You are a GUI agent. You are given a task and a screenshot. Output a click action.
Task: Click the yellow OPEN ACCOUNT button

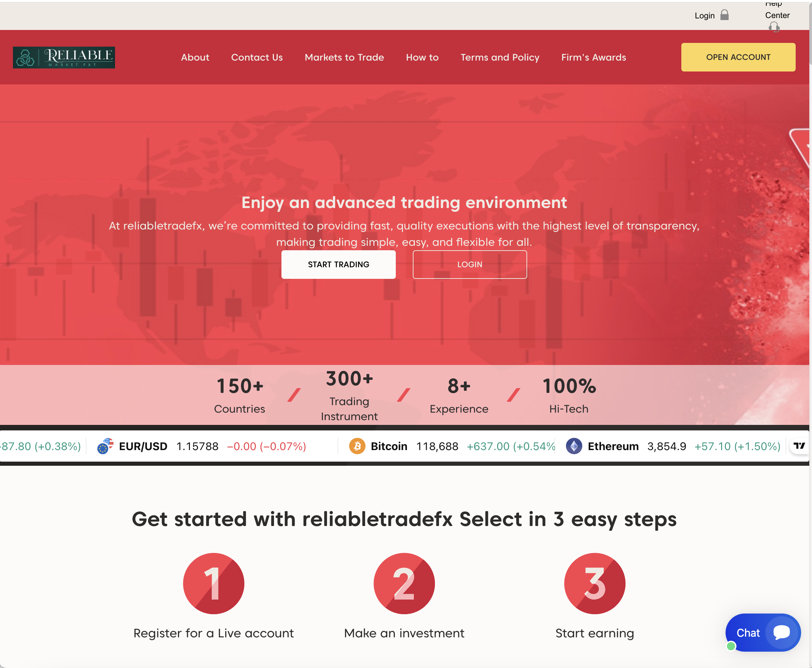[738, 57]
